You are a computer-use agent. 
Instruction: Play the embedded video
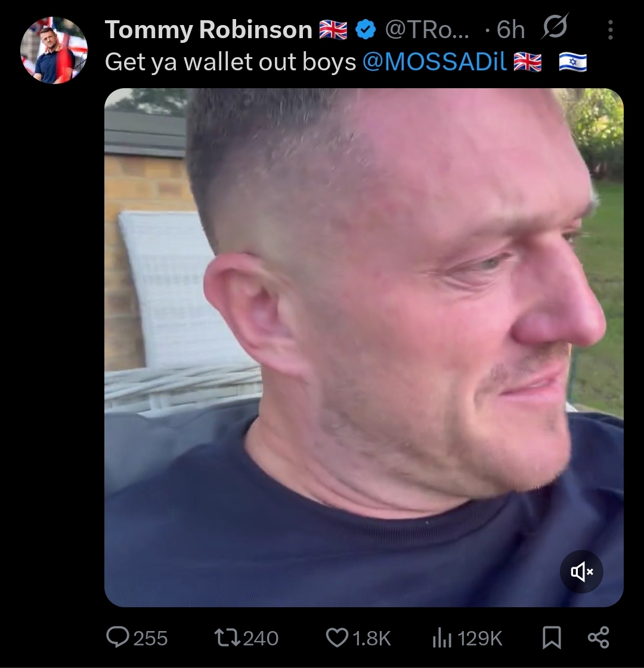364,347
